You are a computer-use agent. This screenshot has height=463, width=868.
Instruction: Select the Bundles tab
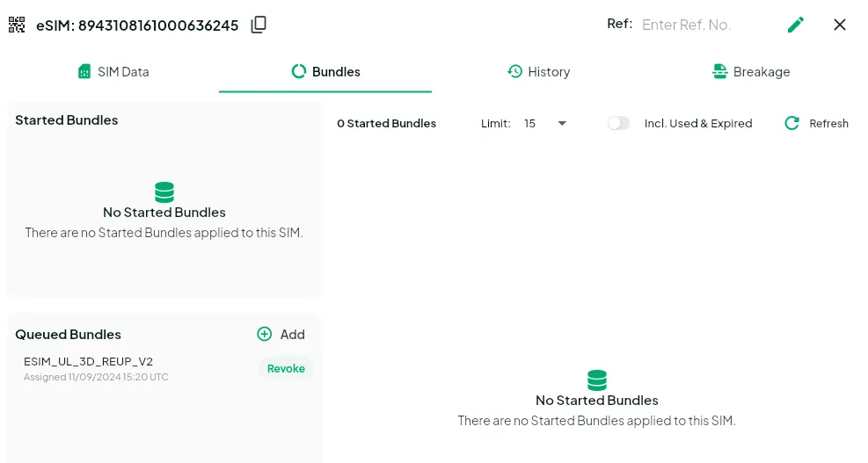pyautogui.click(x=325, y=72)
